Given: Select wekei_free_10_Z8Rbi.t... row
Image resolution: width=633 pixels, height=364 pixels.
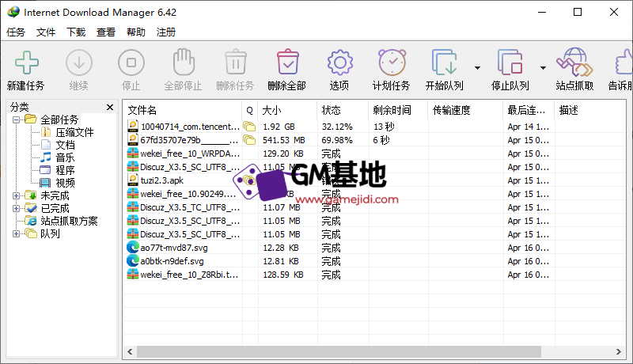Looking at the screenshot, I should click(x=374, y=275).
